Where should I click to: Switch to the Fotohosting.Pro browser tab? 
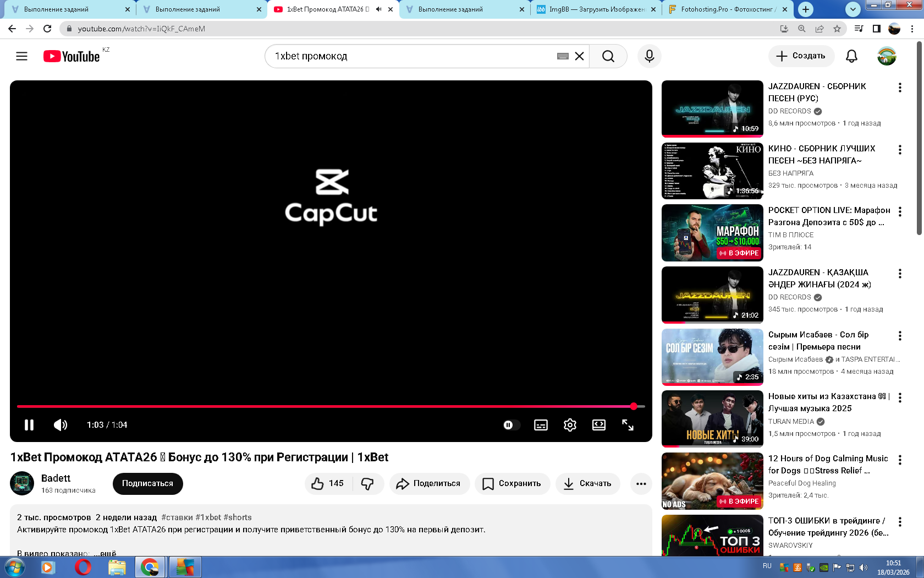pyautogui.click(x=728, y=9)
